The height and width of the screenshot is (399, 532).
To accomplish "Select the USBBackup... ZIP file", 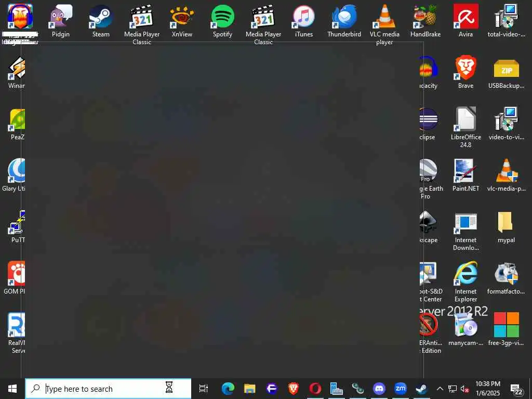I will click(506, 72).
